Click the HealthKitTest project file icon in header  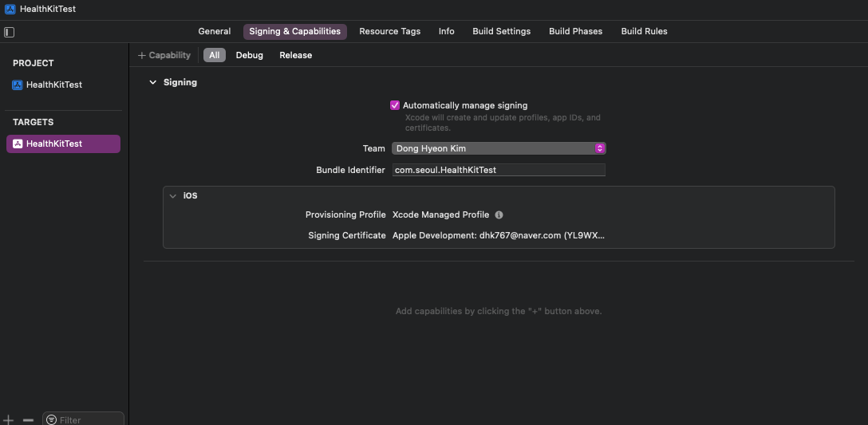(10, 9)
